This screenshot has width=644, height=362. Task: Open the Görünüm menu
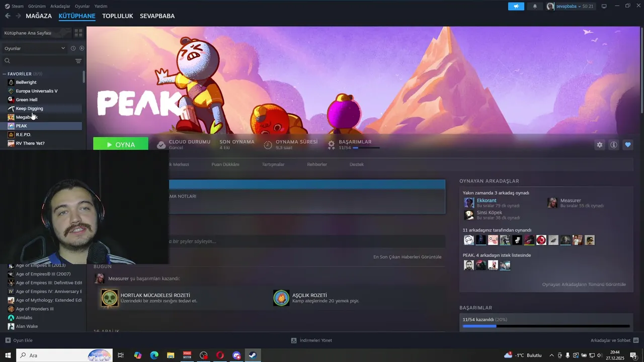[37, 6]
